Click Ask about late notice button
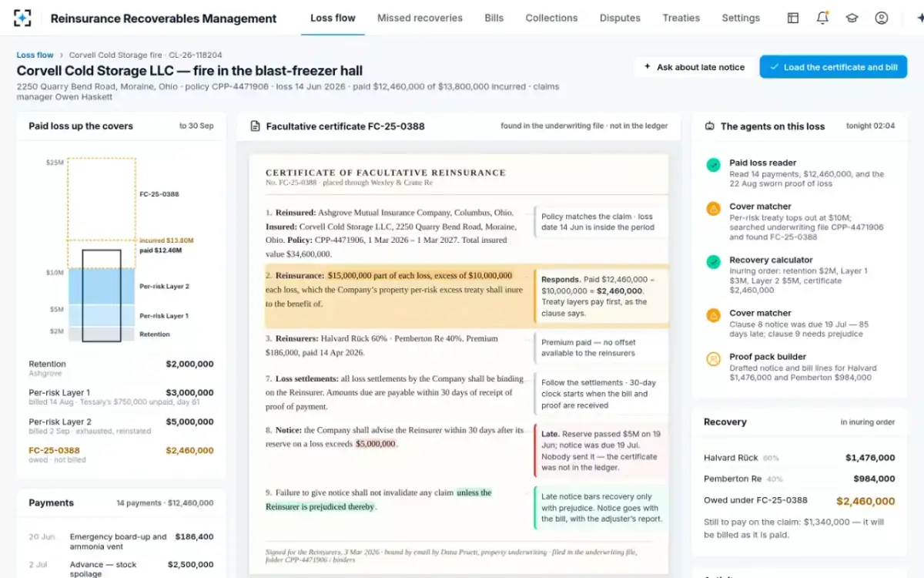This screenshot has width=924, height=578. click(x=695, y=67)
